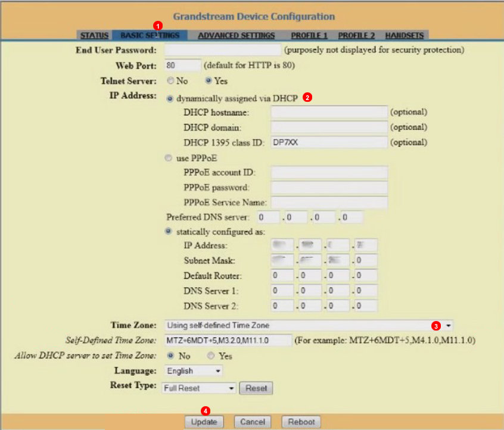Click the Update button
Viewport: 504px width, 430px height.
click(x=204, y=422)
